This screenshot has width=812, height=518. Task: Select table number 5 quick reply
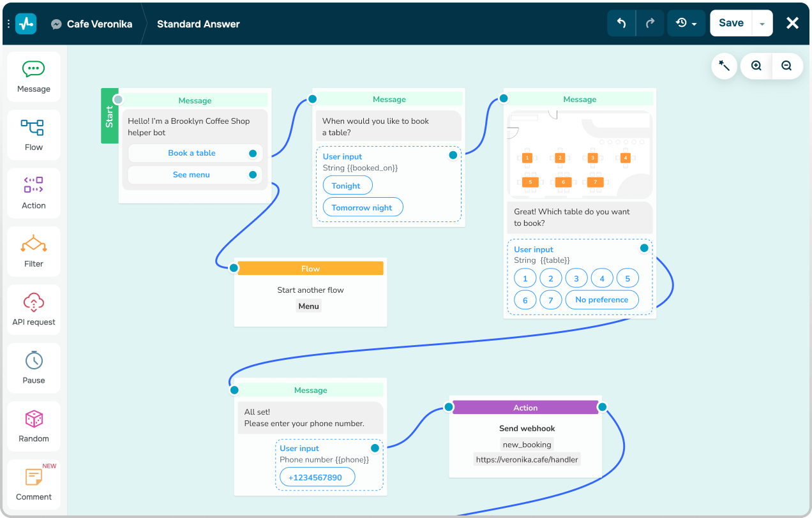click(628, 278)
